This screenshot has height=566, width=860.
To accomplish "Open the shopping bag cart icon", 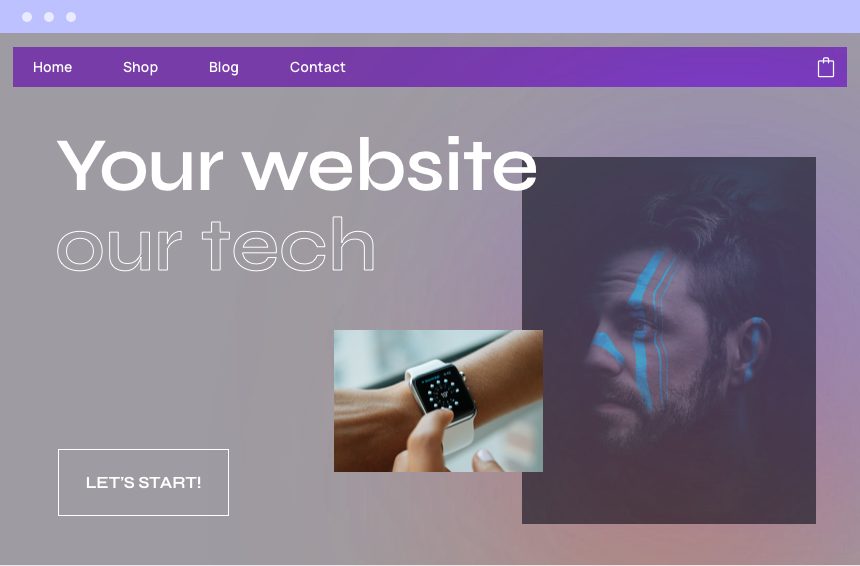I will pyautogui.click(x=825, y=67).
